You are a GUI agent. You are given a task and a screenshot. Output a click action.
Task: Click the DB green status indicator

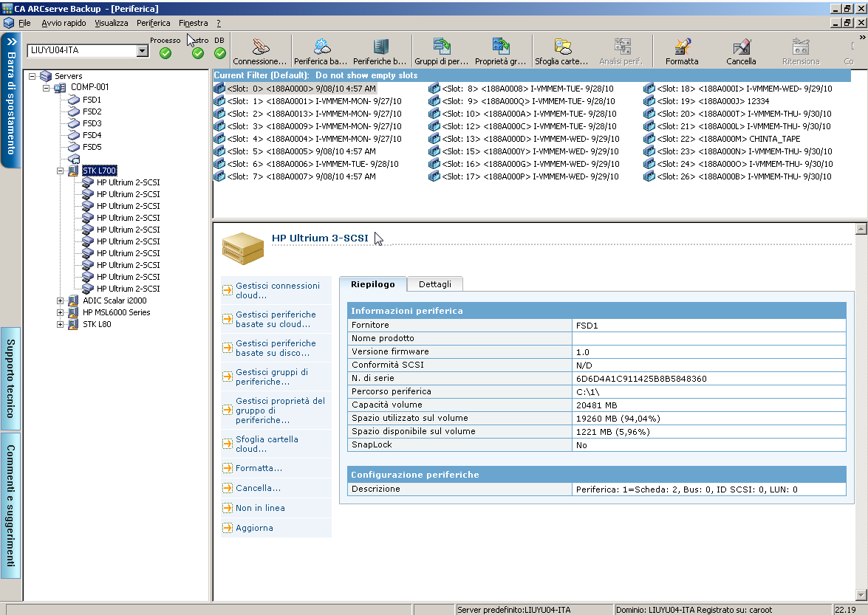point(220,53)
